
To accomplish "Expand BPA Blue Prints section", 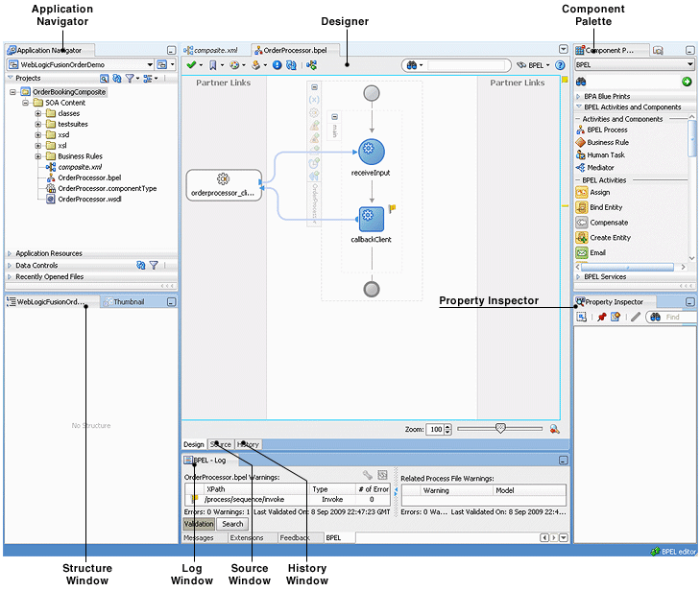I will (578, 96).
